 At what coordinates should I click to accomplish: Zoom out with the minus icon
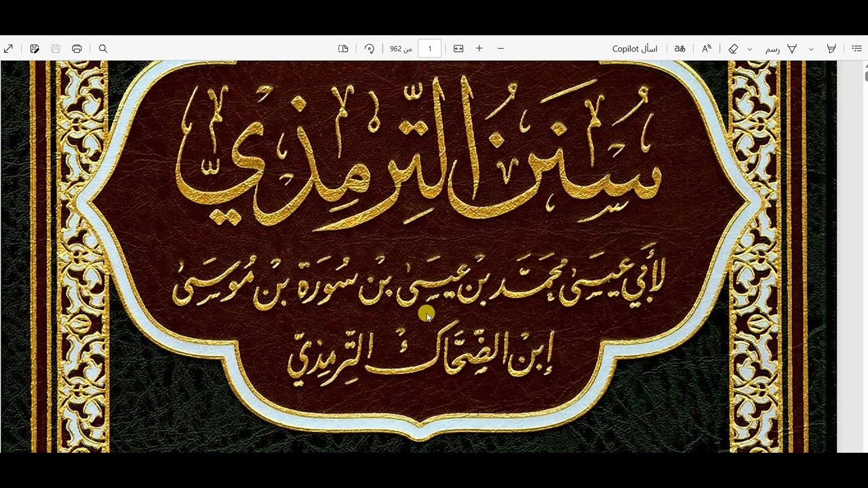click(500, 49)
